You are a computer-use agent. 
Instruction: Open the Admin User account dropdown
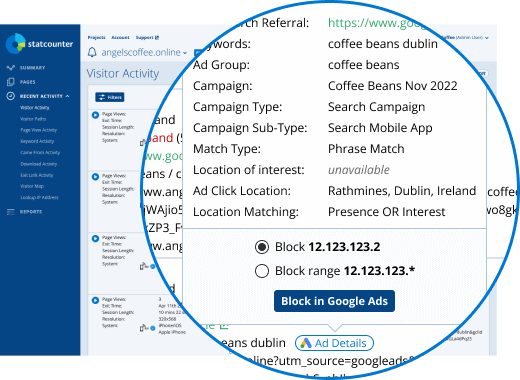point(468,37)
